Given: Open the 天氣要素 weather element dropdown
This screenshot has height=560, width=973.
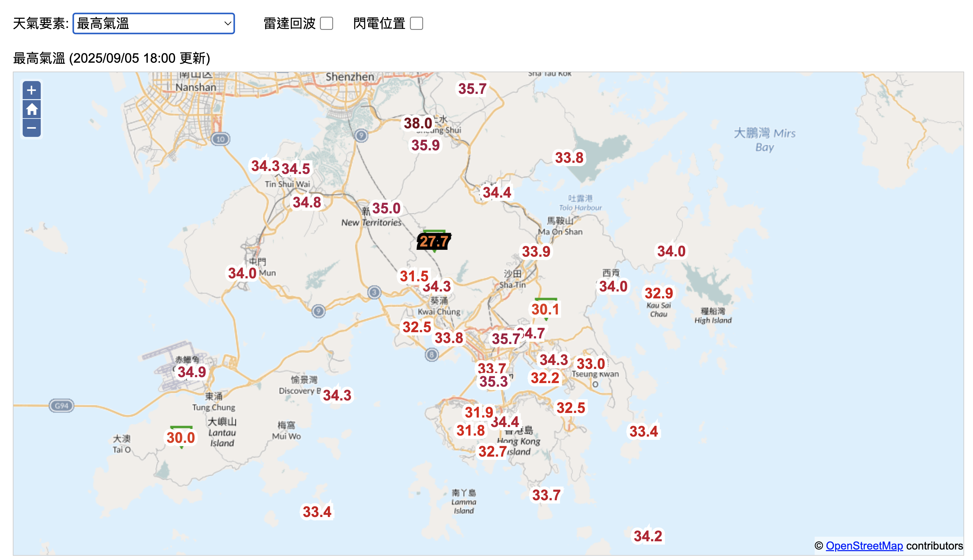Looking at the screenshot, I should pos(153,23).
